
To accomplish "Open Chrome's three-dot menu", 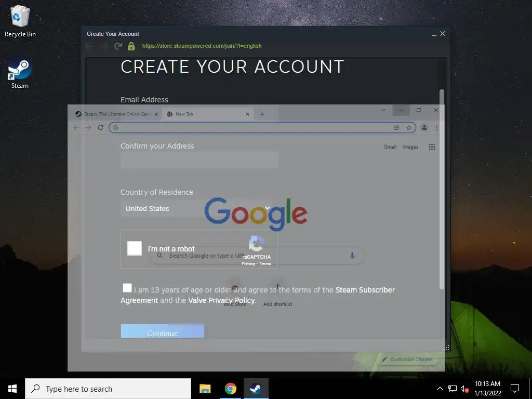I will (436, 128).
